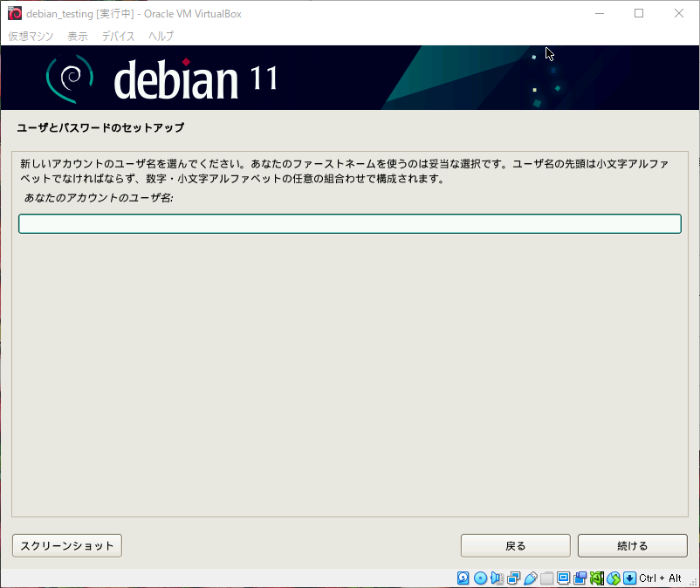Click the 戻る button to go back
Image resolution: width=700 pixels, height=588 pixels.
point(516,545)
